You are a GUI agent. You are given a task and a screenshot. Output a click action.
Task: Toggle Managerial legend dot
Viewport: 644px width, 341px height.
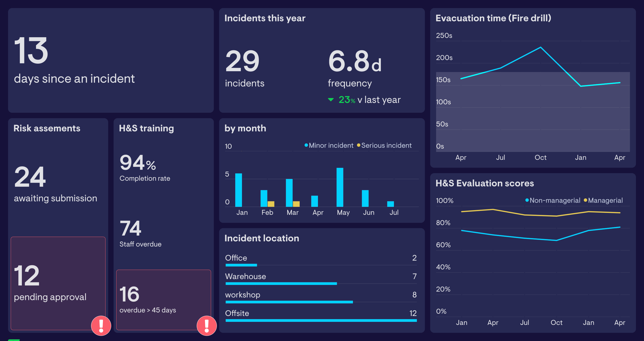coord(585,200)
